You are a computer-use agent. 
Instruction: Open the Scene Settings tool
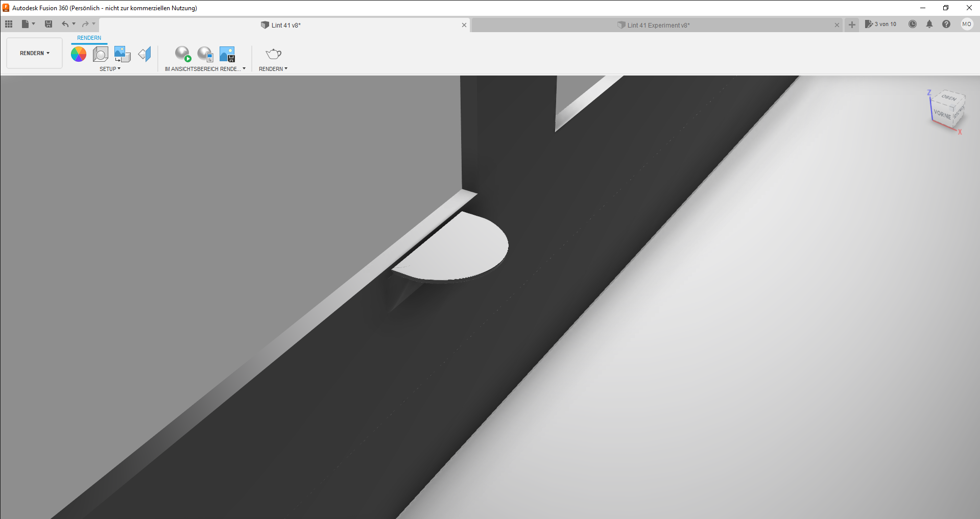[x=101, y=54]
